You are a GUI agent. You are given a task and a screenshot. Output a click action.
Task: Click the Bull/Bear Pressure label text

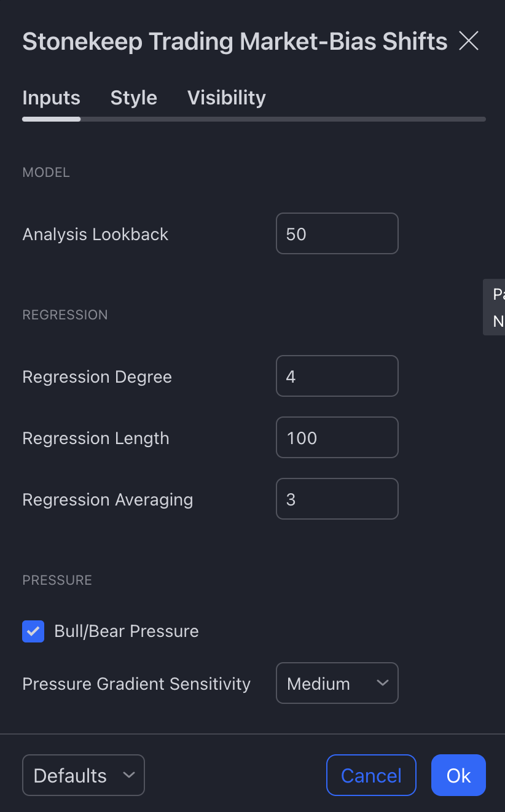point(127,631)
